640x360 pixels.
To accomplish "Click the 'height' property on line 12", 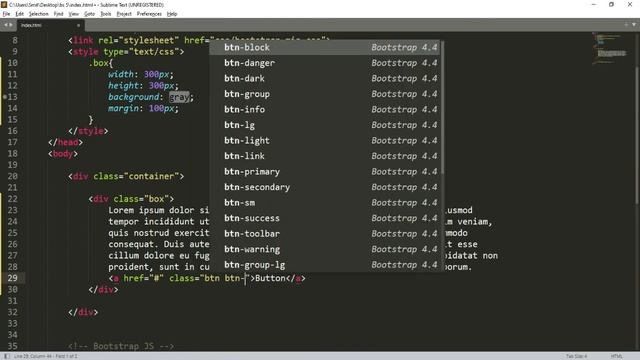I will [x=123, y=86].
